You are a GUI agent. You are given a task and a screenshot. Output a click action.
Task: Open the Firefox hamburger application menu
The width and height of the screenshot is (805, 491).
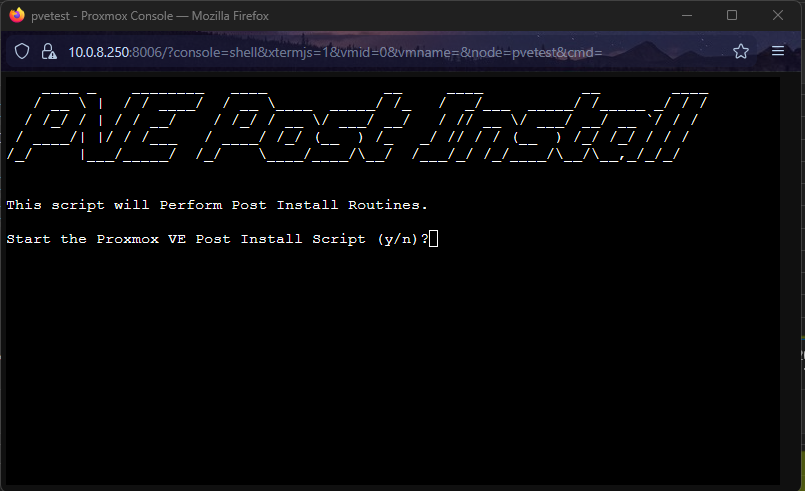tap(778, 51)
